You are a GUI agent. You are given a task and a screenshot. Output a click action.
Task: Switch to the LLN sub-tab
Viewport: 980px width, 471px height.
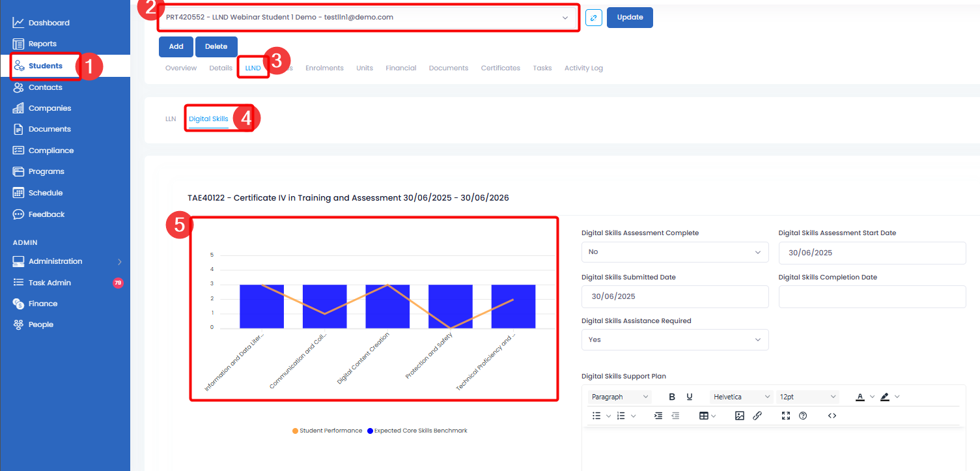(x=171, y=119)
